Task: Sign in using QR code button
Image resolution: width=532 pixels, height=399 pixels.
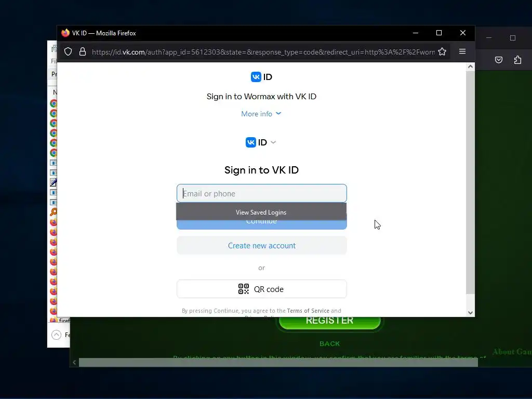Action: [x=262, y=289]
